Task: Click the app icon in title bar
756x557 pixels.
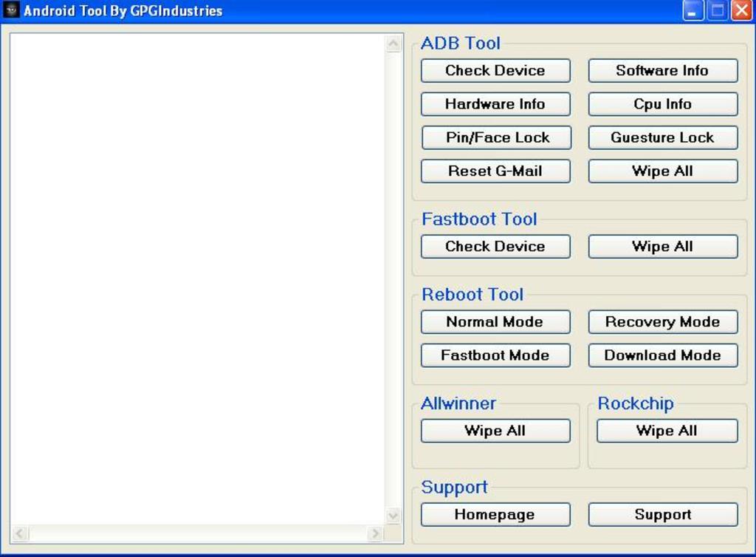Action: 11,10
